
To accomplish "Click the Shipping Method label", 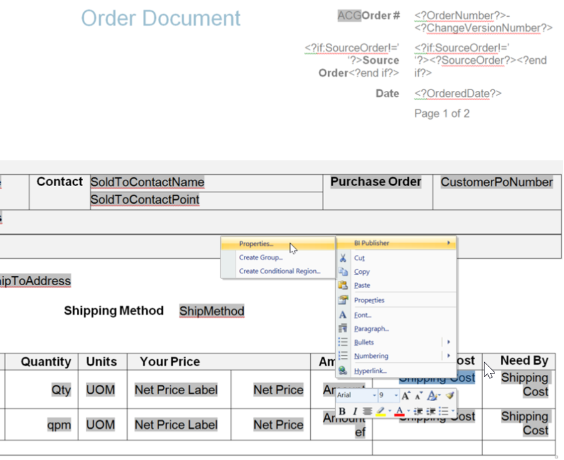I will point(114,310).
